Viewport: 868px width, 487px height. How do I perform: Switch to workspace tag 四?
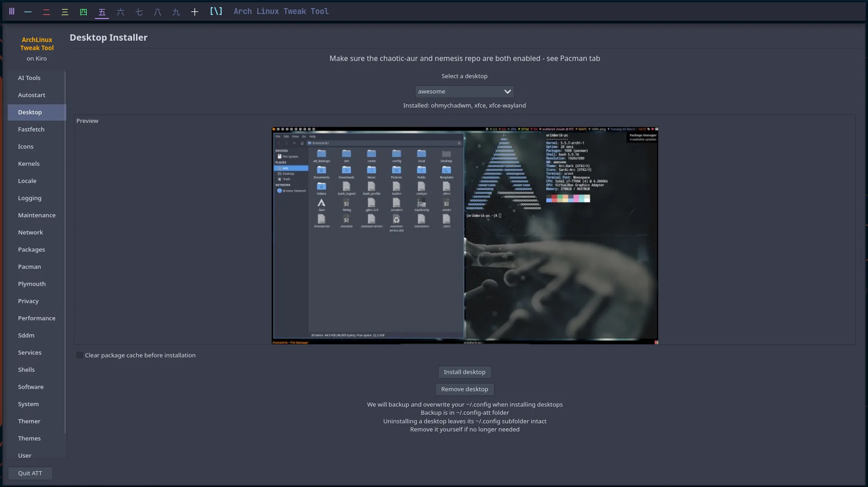[x=84, y=12]
